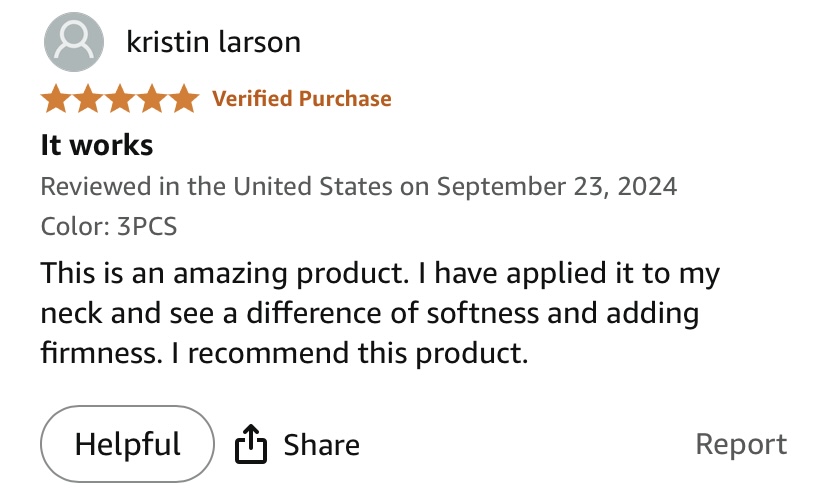The image size is (828, 494).
Task: Open the "It works" review title
Action: pos(97,145)
